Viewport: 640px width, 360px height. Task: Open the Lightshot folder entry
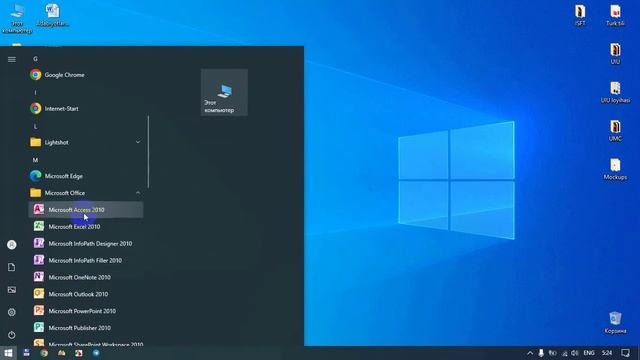click(x=86, y=142)
